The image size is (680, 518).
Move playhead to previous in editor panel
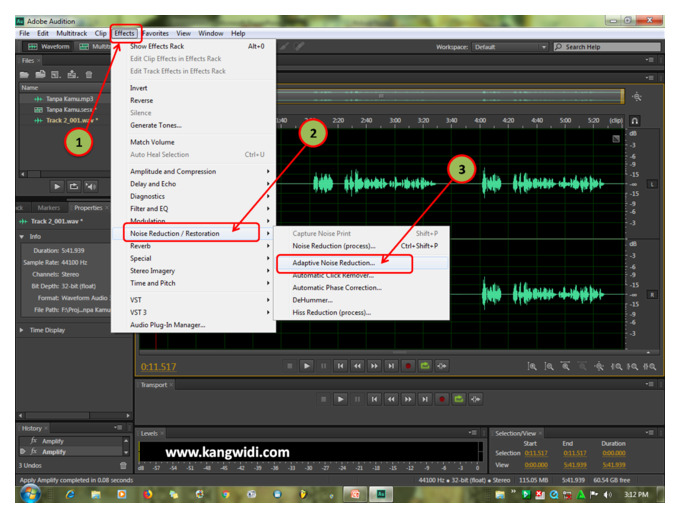tap(340, 366)
